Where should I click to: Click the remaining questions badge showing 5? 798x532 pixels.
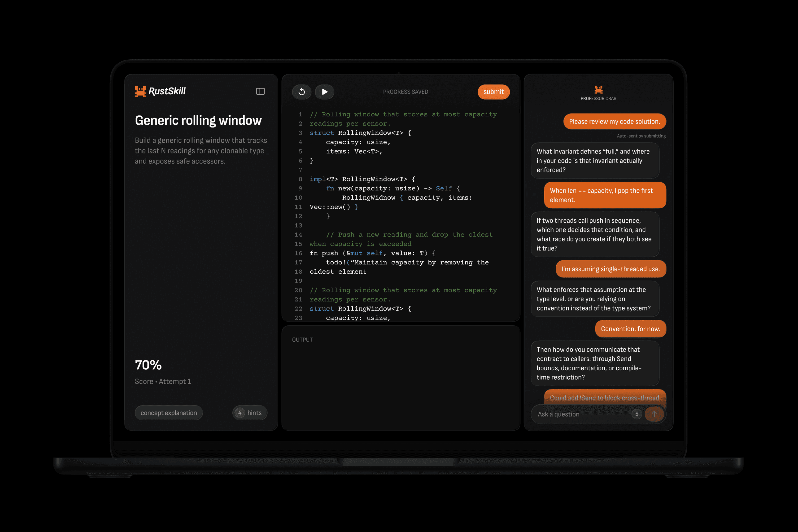(x=637, y=414)
